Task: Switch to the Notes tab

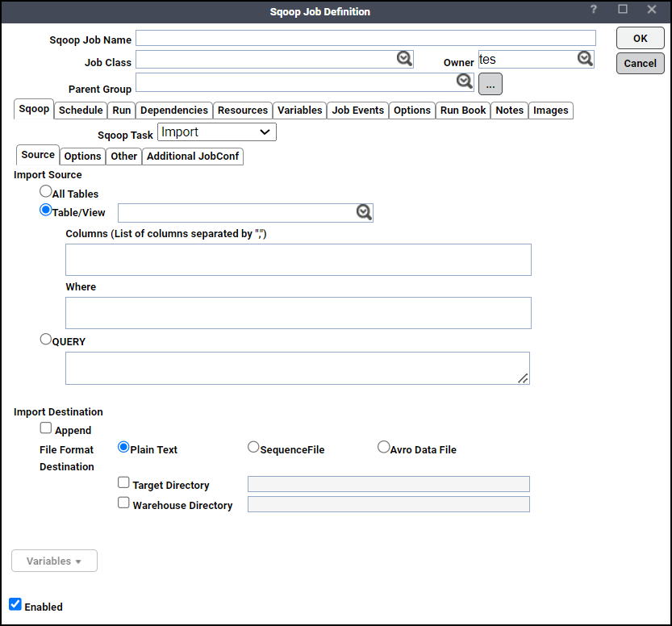Action: pos(510,111)
